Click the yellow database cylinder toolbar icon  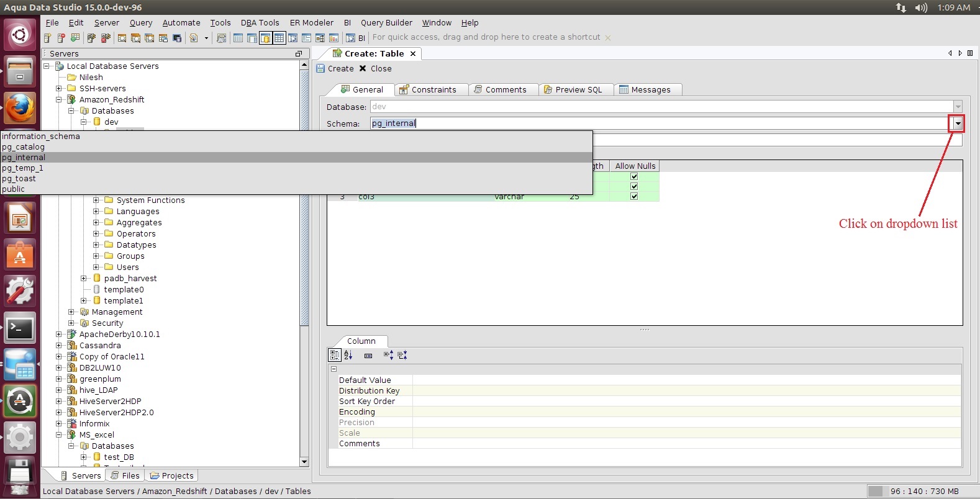(x=265, y=38)
